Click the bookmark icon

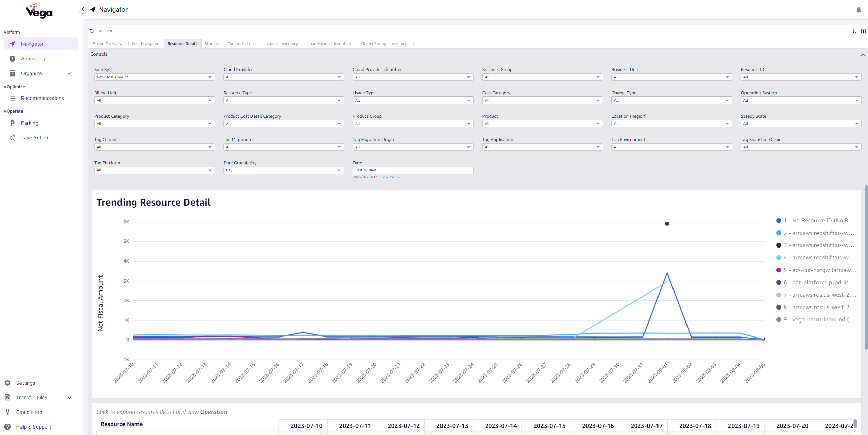coord(854,31)
